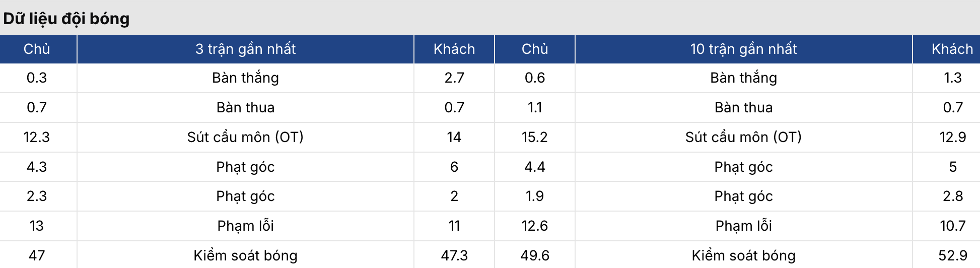Click "Phạm lỗi" in the 3-match table

[245, 226]
